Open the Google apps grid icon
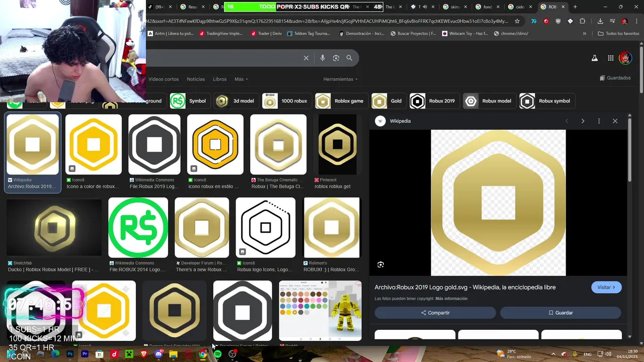 610,58
